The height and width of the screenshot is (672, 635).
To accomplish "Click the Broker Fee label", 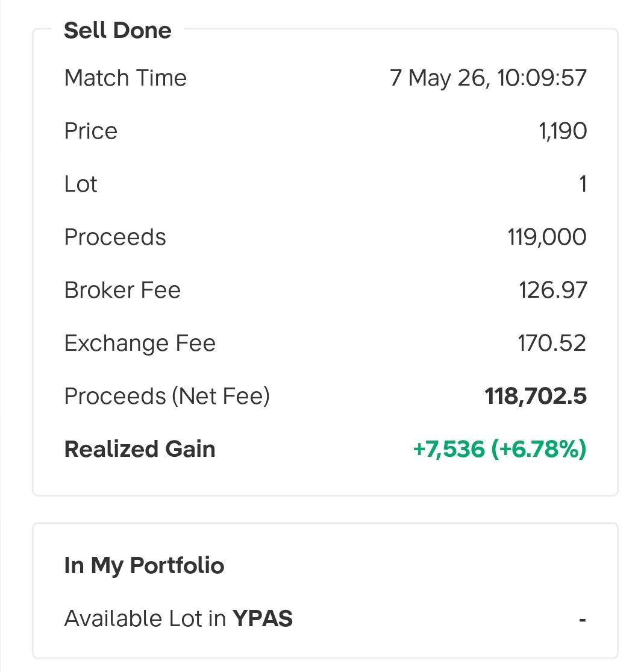I will [x=122, y=290].
